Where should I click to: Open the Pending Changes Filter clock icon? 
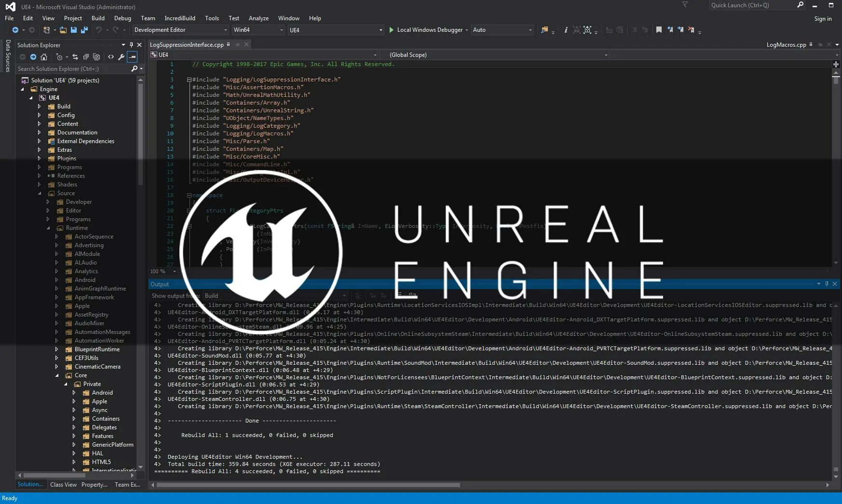pyautogui.click(x=59, y=57)
